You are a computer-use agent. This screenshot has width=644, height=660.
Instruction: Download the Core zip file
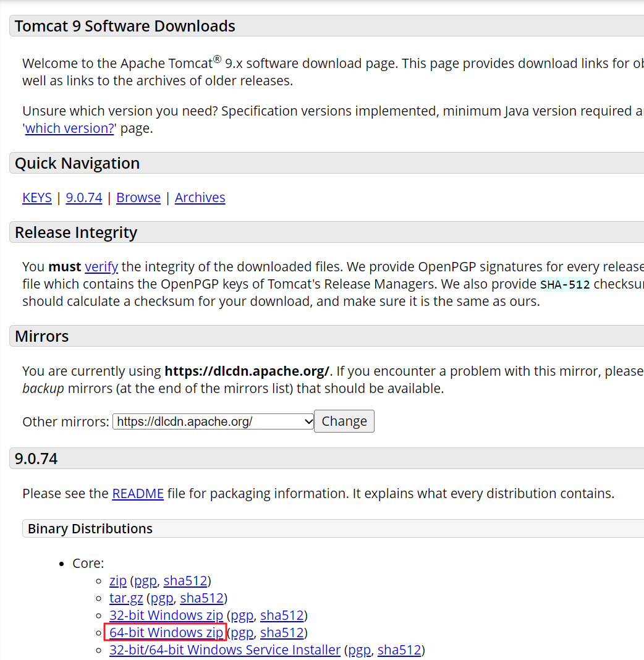coord(118,581)
